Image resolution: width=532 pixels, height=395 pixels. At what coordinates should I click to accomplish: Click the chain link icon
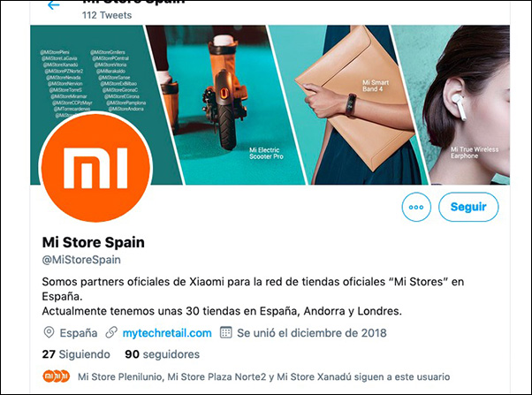point(111,332)
